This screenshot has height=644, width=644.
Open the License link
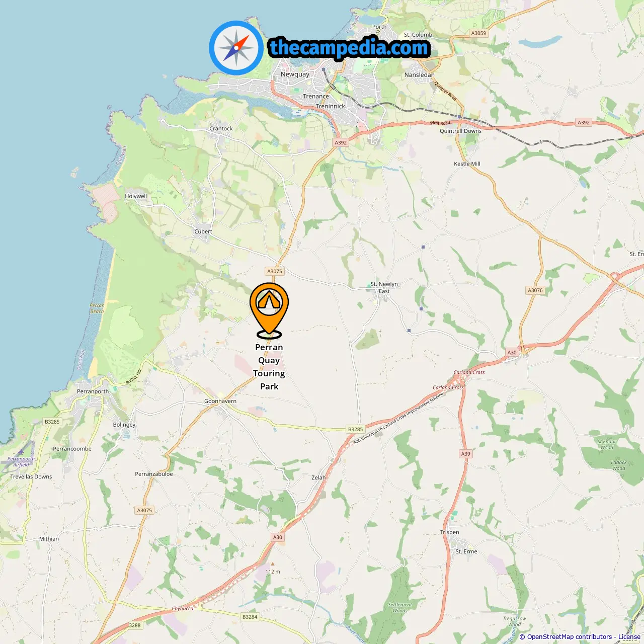click(629, 637)
